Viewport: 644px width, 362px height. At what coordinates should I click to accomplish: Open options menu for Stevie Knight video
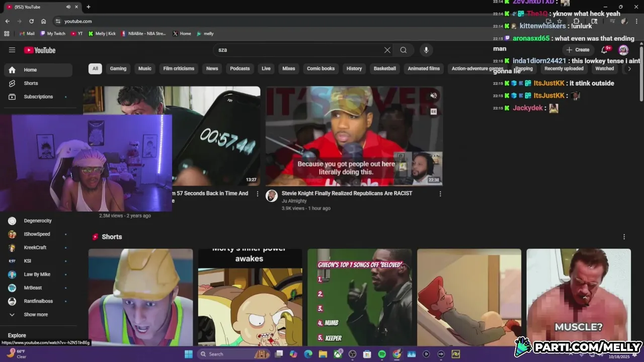[x=440, y=194]
